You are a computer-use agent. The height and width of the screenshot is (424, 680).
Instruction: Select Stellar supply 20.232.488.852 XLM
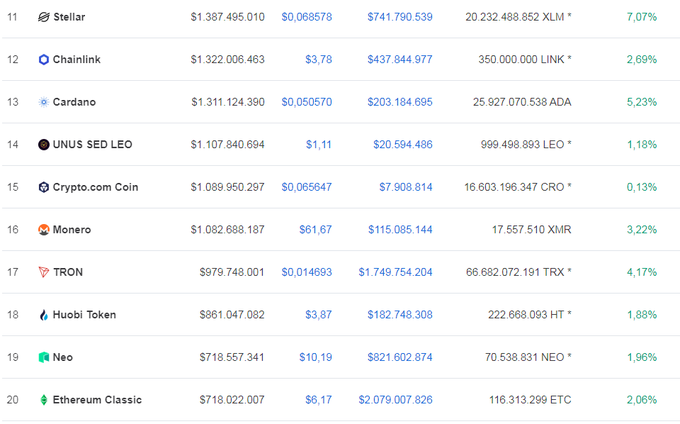(x=515, y=17)
